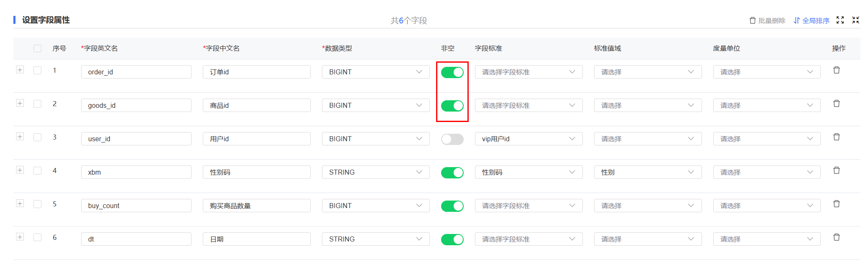Click the xbm English name input
The width and height of the screenshot is (868, 272).
click(136, 172)
